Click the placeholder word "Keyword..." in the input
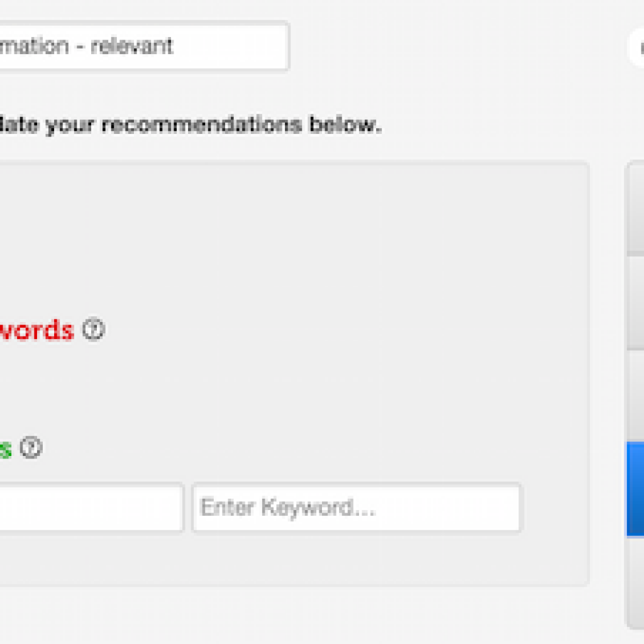 318,507
